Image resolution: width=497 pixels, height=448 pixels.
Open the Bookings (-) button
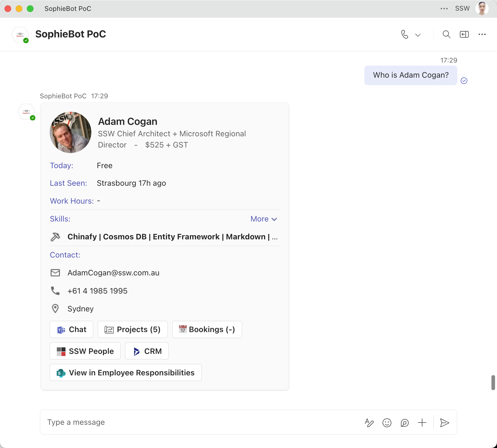[207, 330]
